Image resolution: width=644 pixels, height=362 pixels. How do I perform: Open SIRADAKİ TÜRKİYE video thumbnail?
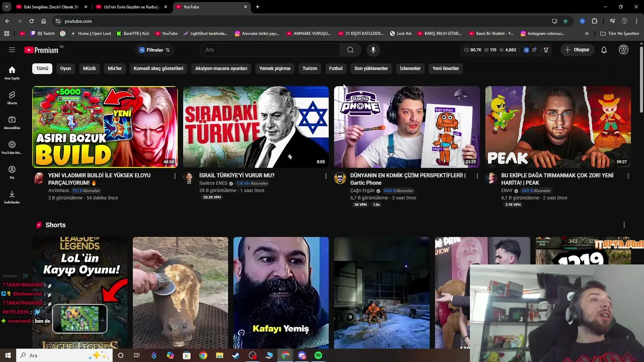(256, 127)
